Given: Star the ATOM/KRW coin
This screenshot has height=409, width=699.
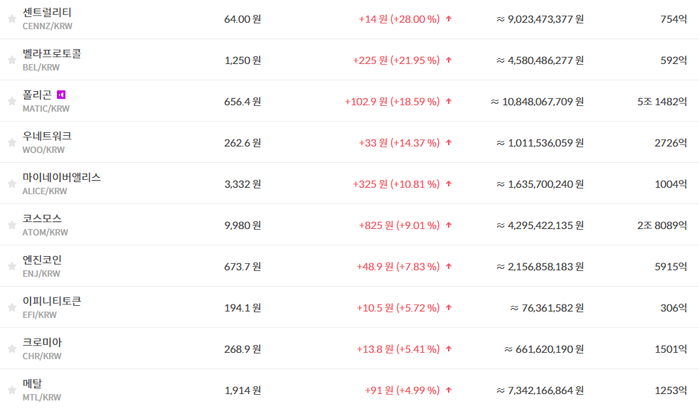Looking at the screenshot, I should (x=12, y=225).
